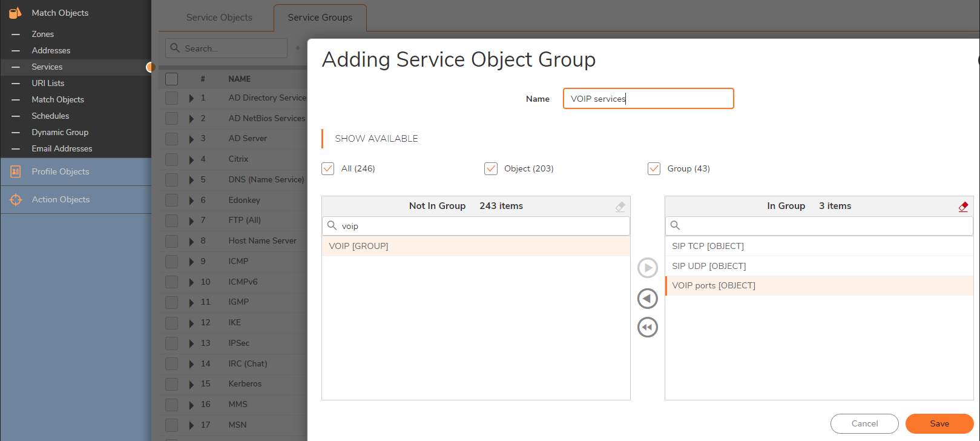The image size is (980, 441).
Task: Expand the IPSec group row
Action: click(x=191, y=343)
